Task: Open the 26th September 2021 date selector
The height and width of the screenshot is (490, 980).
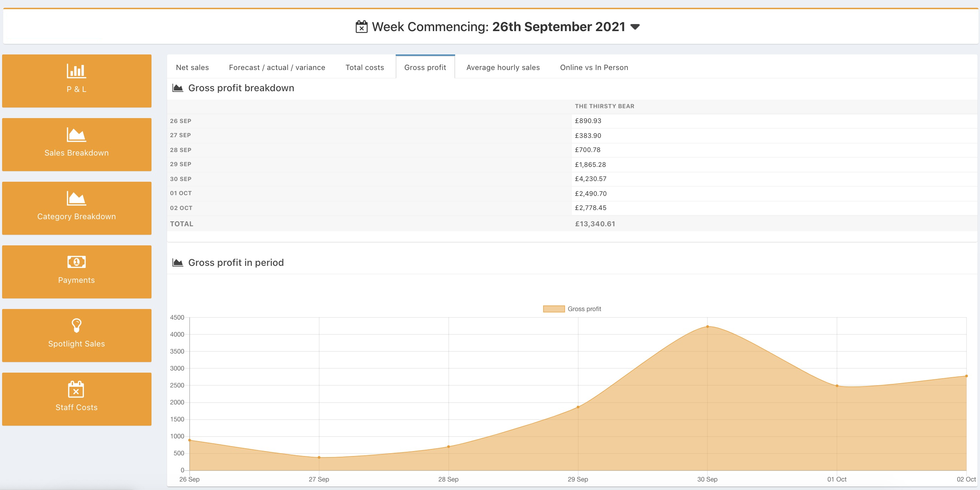Action: 558,27
